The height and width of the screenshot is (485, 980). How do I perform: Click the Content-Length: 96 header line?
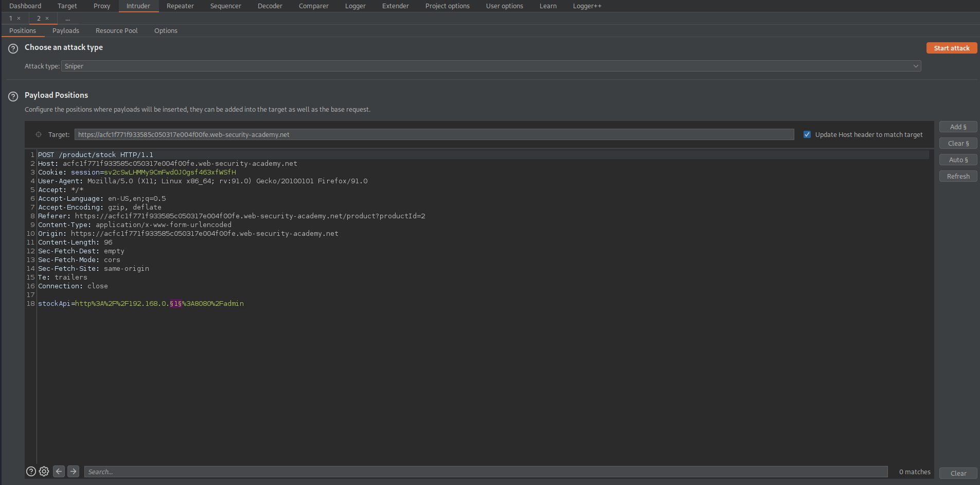75,242
